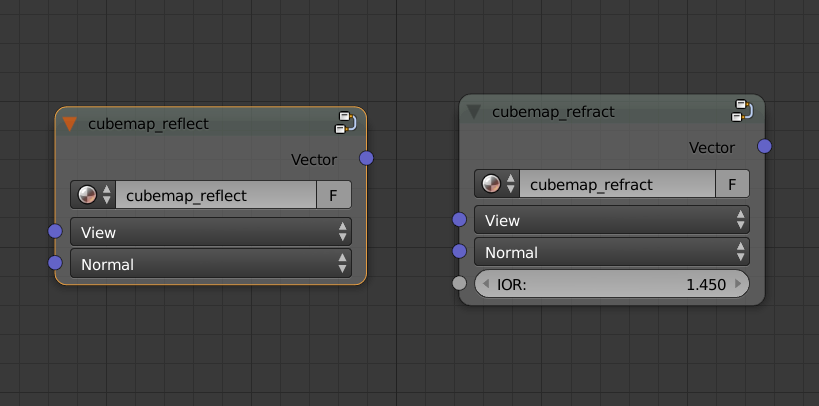Click Vector output socket of cubemap_refract
This screenshot has width=819, height=406.
point(764,146)
